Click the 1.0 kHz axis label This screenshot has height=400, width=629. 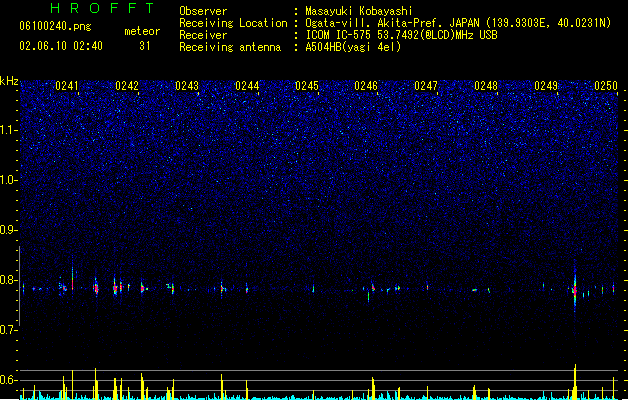pos(9,180)
